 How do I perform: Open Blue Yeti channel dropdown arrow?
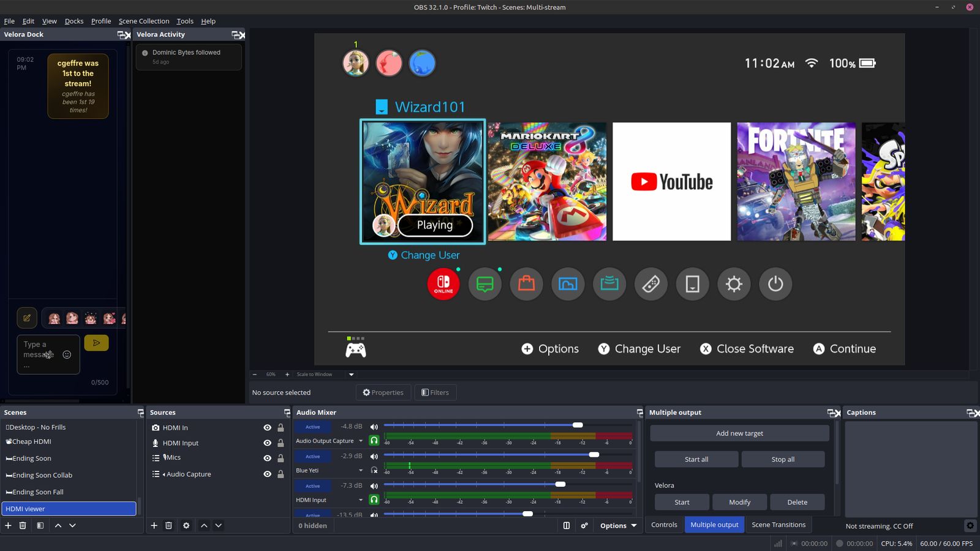point(361,470)
